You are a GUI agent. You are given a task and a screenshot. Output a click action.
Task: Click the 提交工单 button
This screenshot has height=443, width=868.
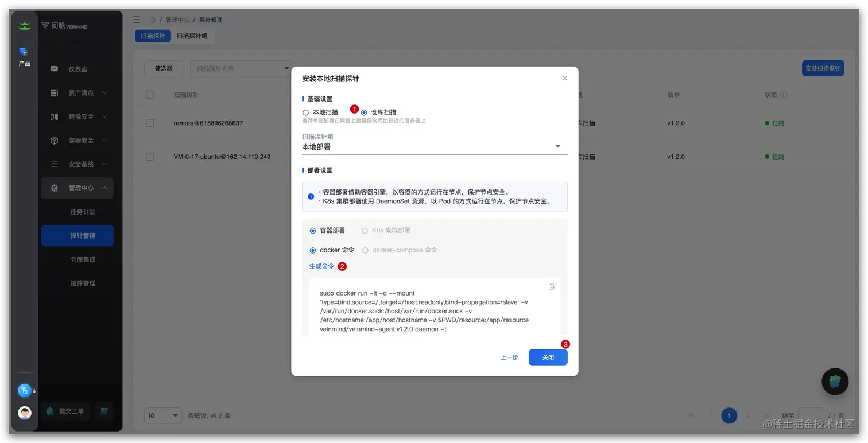click(66, 411)
